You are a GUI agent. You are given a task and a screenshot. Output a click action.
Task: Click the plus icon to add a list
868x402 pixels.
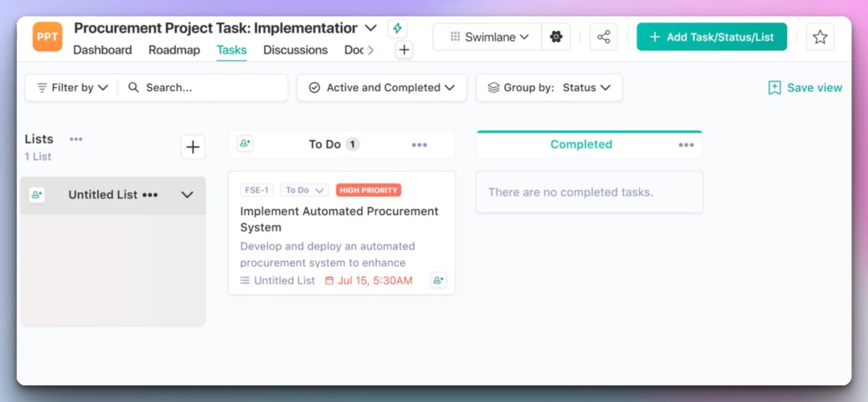click(x=192, y=147)
